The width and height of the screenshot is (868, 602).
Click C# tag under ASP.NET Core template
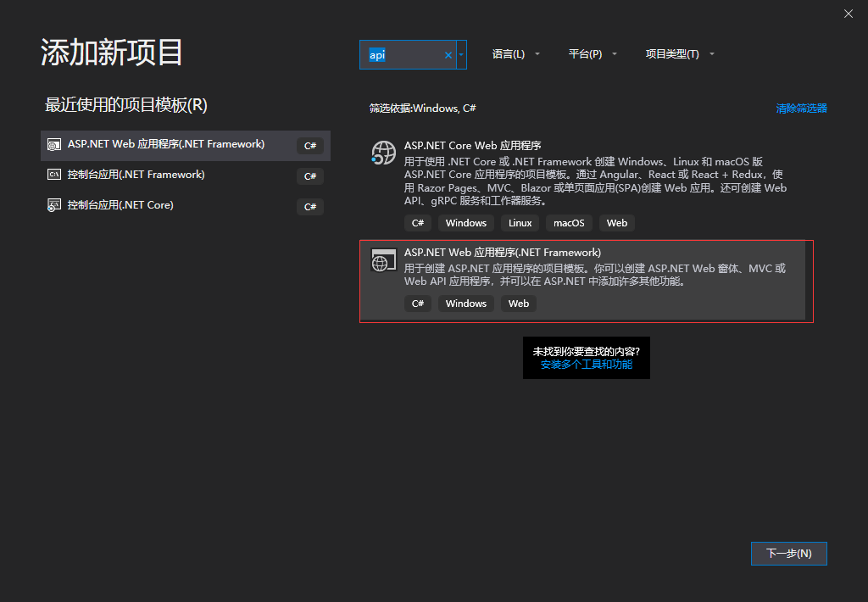417,223
